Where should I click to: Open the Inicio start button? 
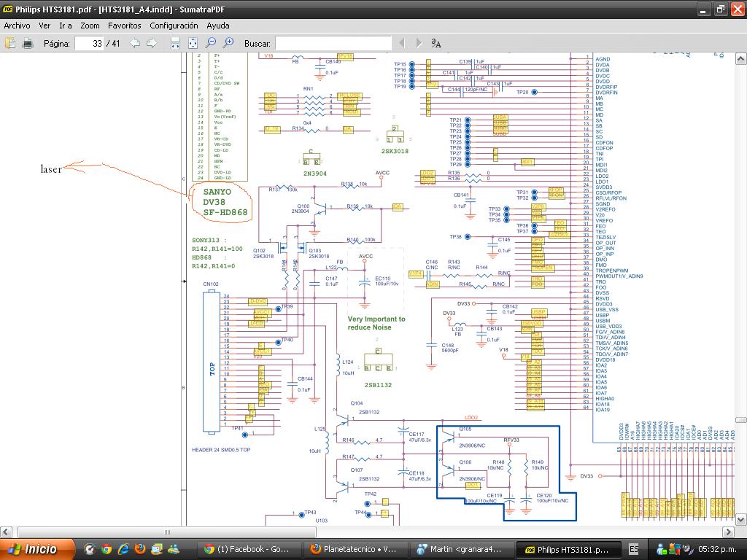click(37, 549)
